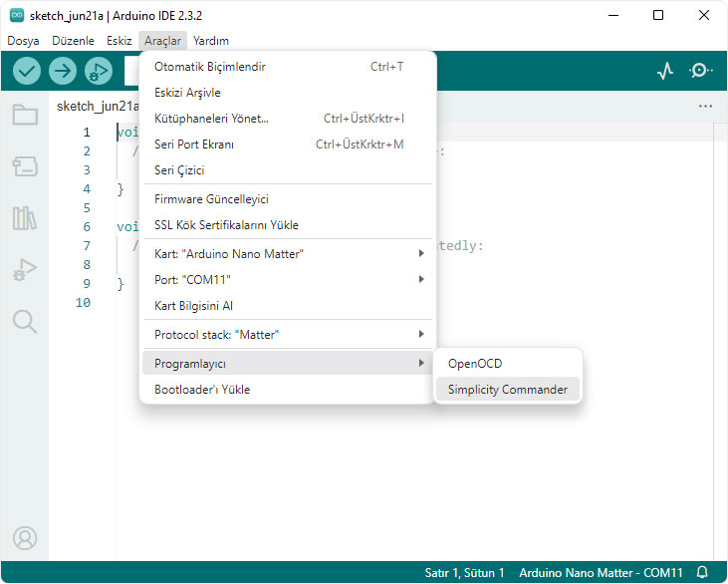
Task: Click the Upload arrow button
Action: [62, 71]
